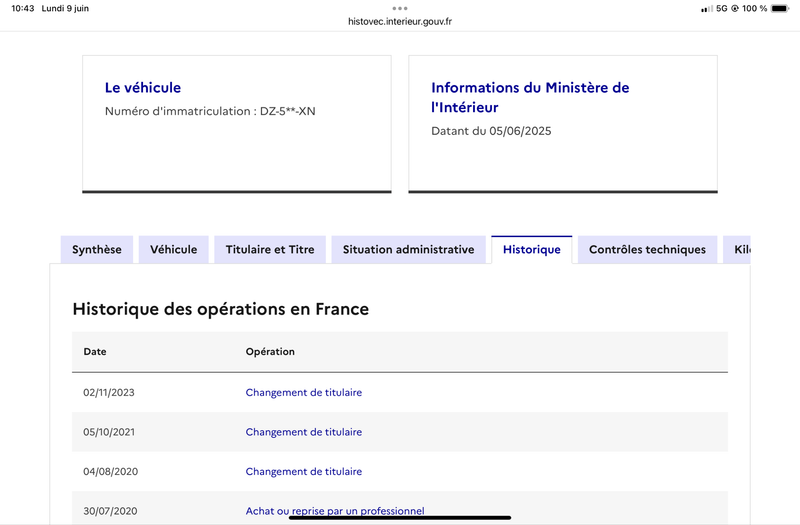800x525 pixels.
Task: Click Changement de titulaire dated 05/10/2021
Action: [304, 432]
